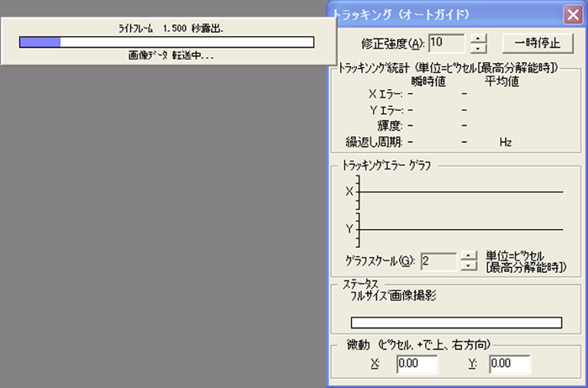Screen dimensions: 588x388
Task: Click the Hz unit label
Action: point(506,143)
